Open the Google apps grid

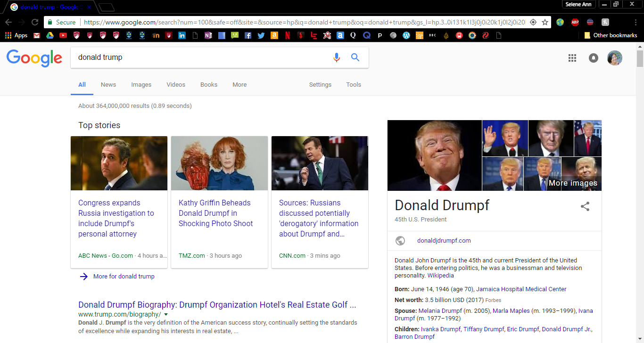click(x=572, y=58)
